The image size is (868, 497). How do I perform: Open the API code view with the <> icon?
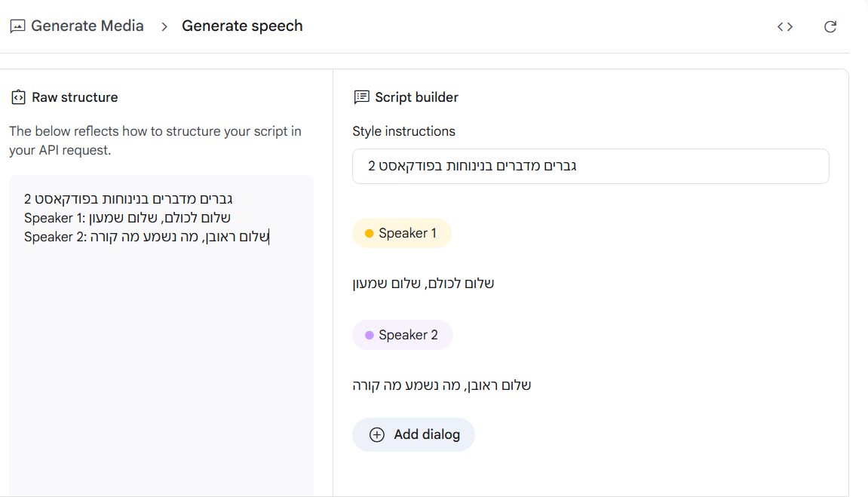click(x=785, y=26)
